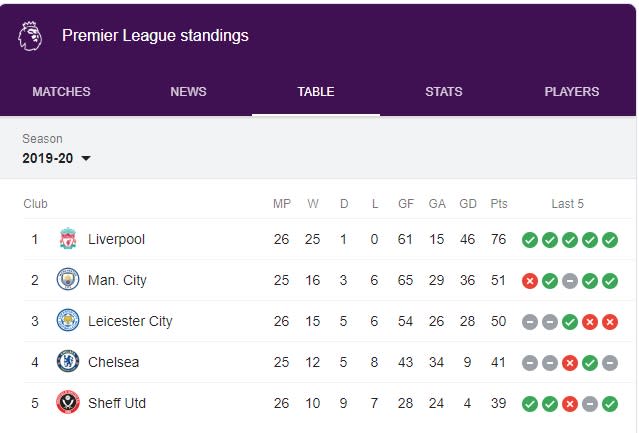
Task: Click the Liverpool club crest
Action: click(x=68, y=239)
